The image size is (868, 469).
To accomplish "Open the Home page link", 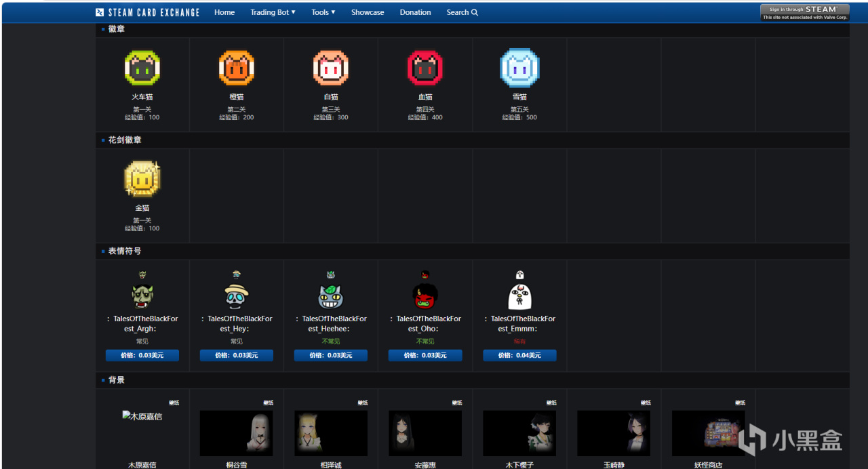I will pos(224,12).
